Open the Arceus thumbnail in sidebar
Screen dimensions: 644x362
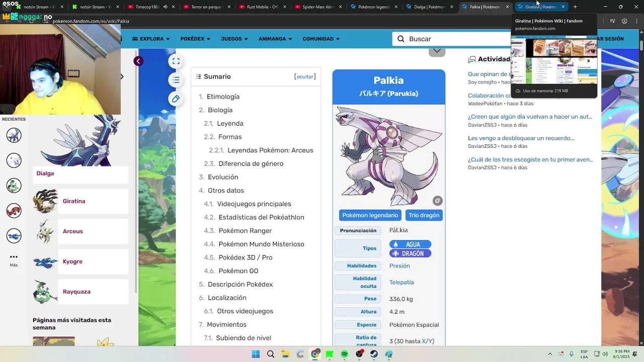[45, 231]
